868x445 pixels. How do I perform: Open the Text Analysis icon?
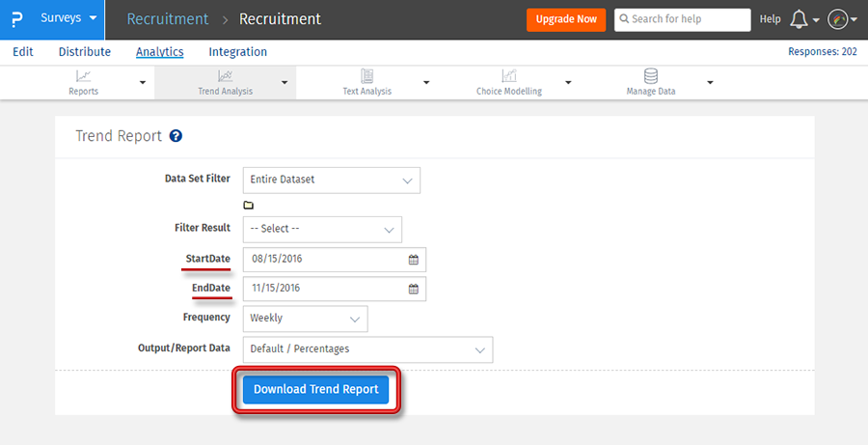point(366,75)
